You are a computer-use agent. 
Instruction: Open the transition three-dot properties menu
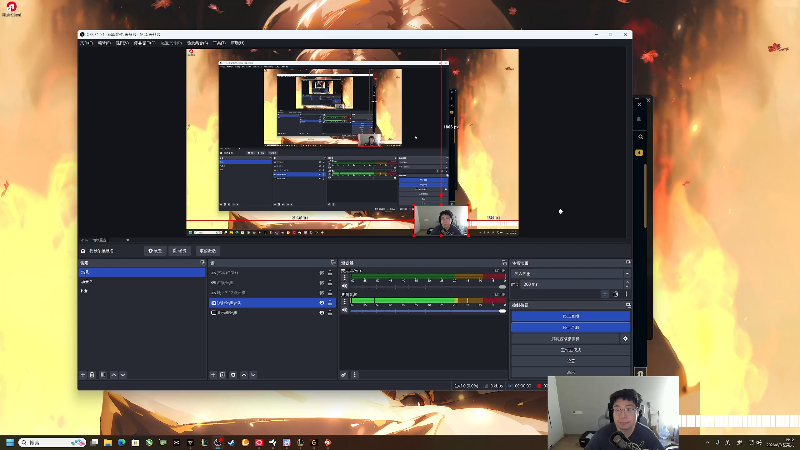point(627,294)
